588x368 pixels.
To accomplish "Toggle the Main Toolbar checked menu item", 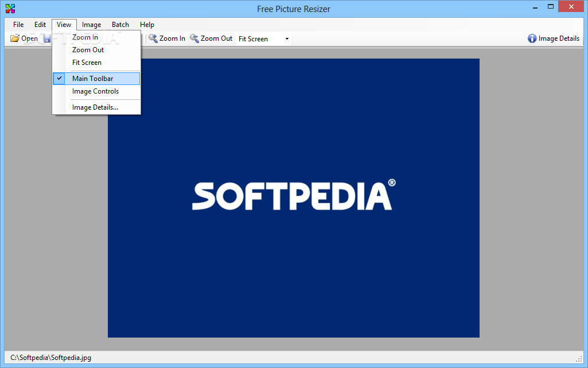I will (x=96, y=79).
